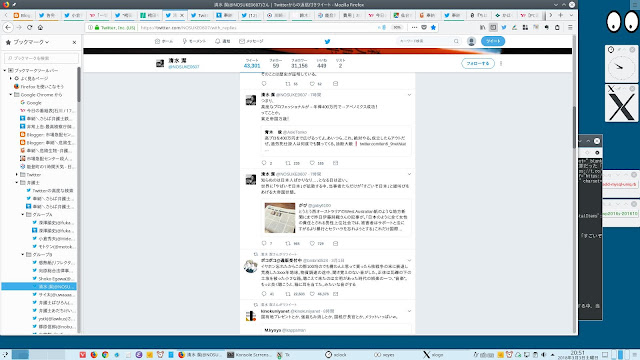Screen dimensions: 640x360
Task: Open the Likes count 449
Action: pos(322,64)
